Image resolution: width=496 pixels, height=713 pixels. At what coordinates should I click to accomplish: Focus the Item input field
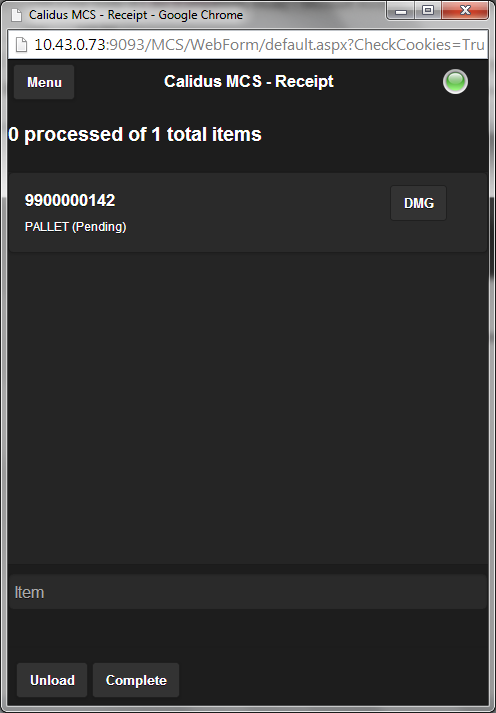click(248, 592)
